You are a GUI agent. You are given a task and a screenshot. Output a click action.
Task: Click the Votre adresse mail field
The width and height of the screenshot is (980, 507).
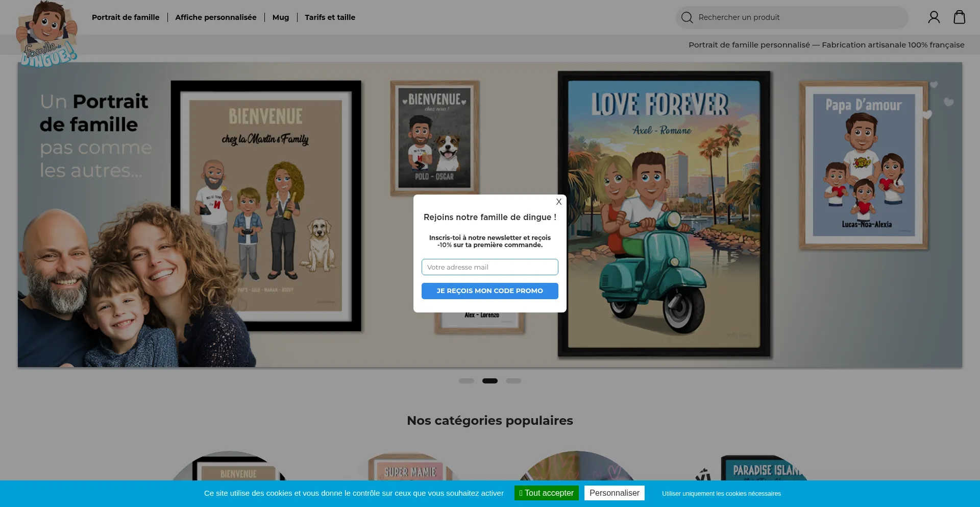(x=489, y=267)
